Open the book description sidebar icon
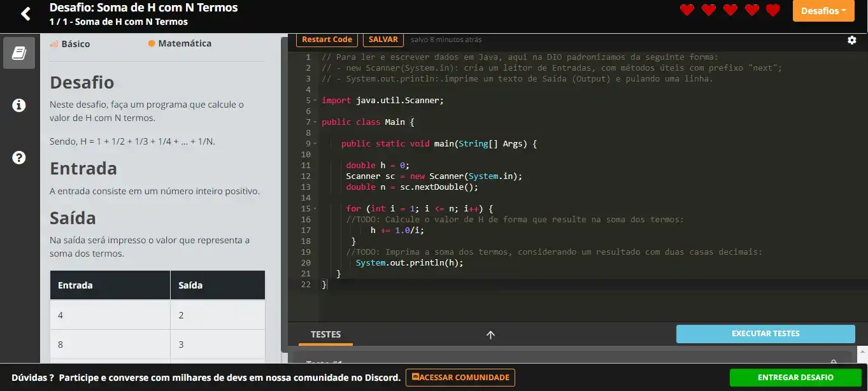The height and width of the screenshot is (391, 868). click(x=19, y=53)
